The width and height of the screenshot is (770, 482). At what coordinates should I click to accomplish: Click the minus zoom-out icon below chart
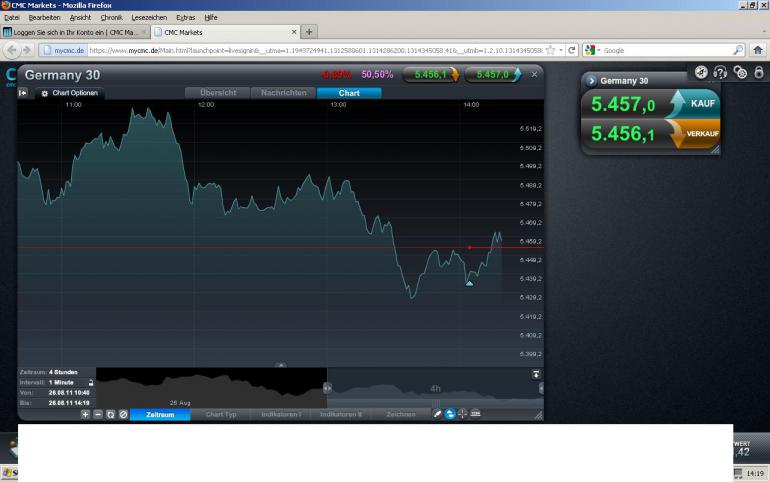[98, 414]
